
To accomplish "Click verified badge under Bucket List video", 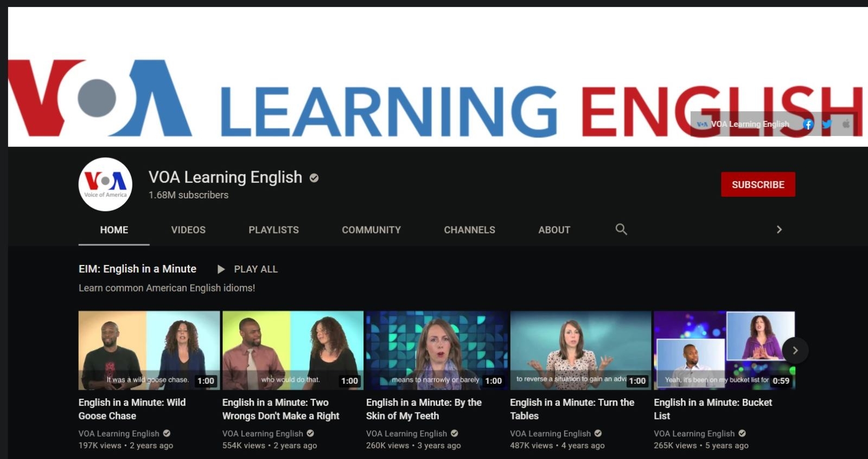I will click(742, 433).
